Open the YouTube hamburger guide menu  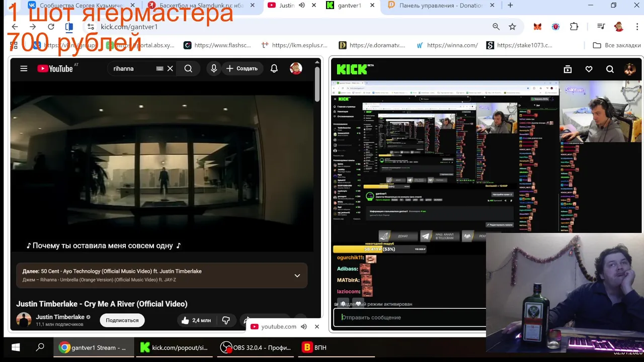pyautogui.click(x=24, y=68)
